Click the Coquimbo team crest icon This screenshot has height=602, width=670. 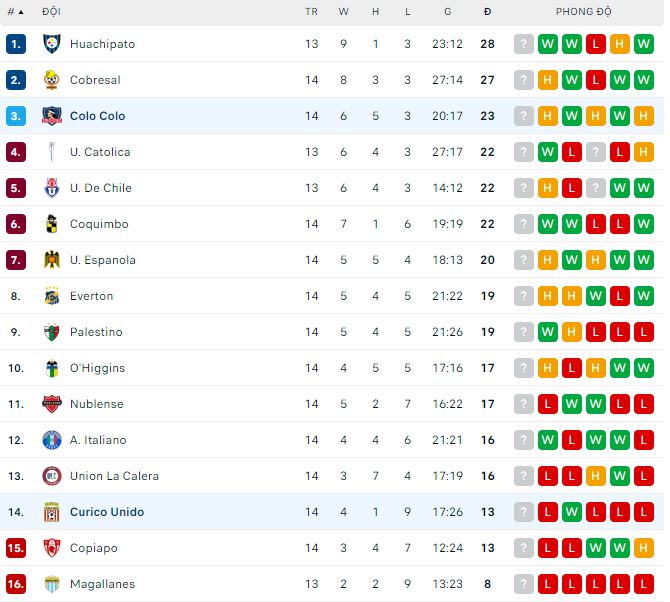52,224
